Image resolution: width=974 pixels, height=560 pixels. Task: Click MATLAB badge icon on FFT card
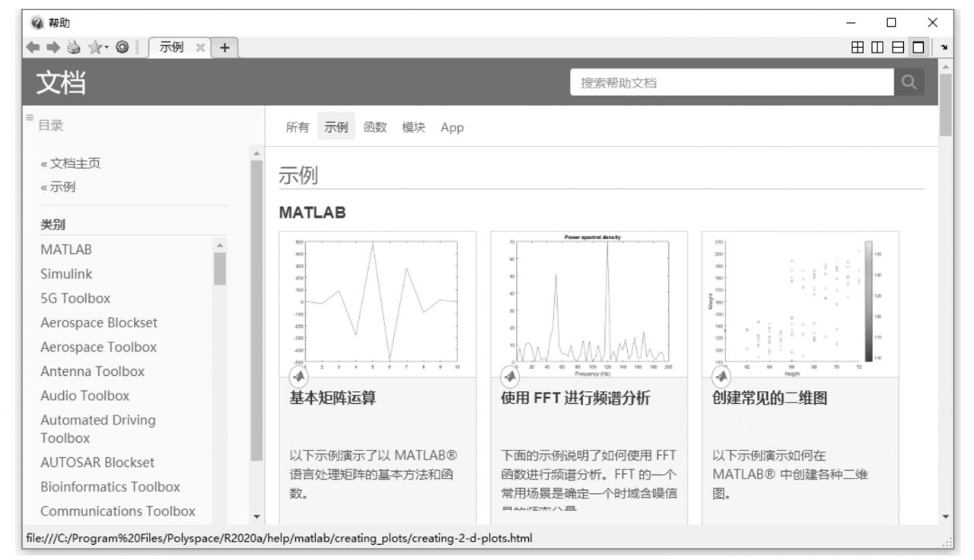tap(511, 376)
